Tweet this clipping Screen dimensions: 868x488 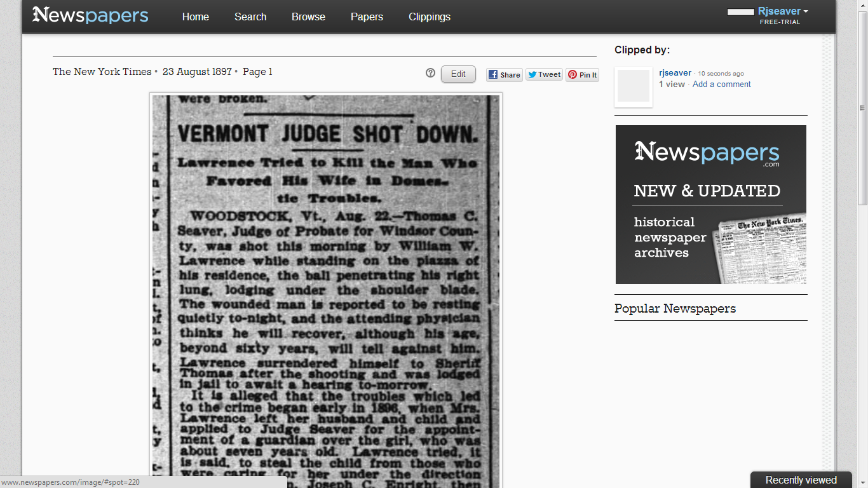(x=544, y=74)
